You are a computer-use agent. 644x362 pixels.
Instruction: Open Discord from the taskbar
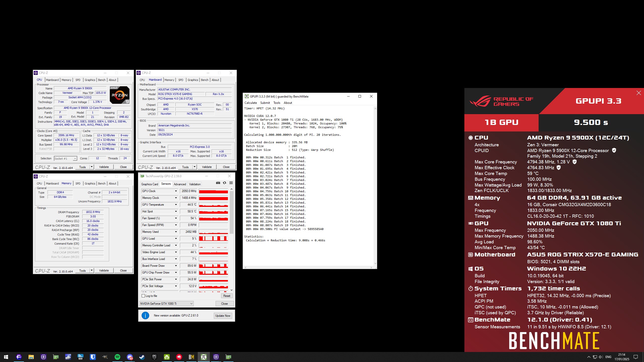coord(130,357)
